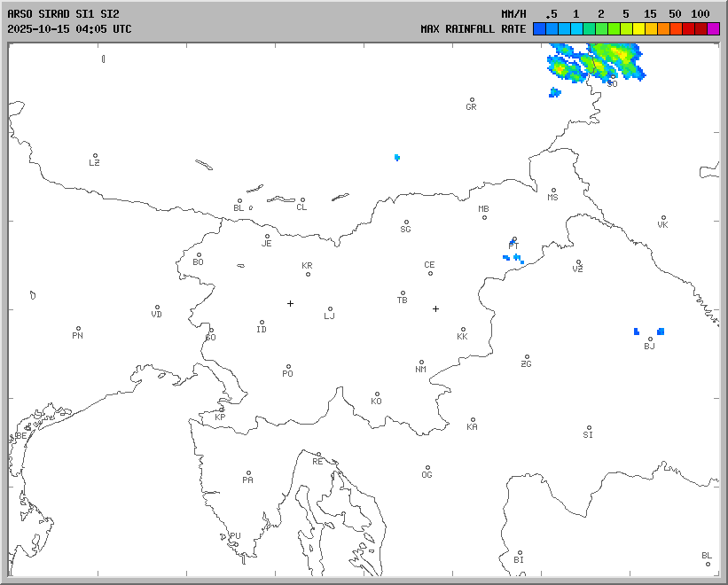The width and height of the screenshot is (728, 585).
Task: Select the MB station marker
Action: (484, 217)
